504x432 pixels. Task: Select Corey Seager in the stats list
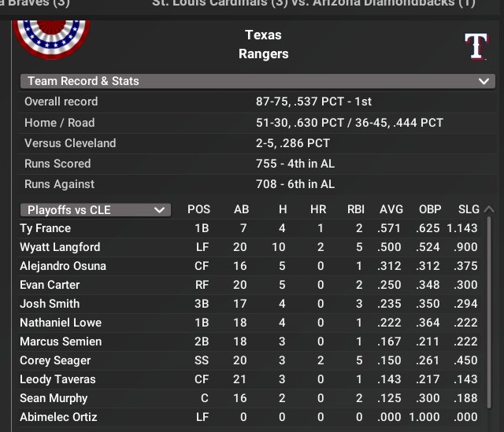click(x=55, y=360)
